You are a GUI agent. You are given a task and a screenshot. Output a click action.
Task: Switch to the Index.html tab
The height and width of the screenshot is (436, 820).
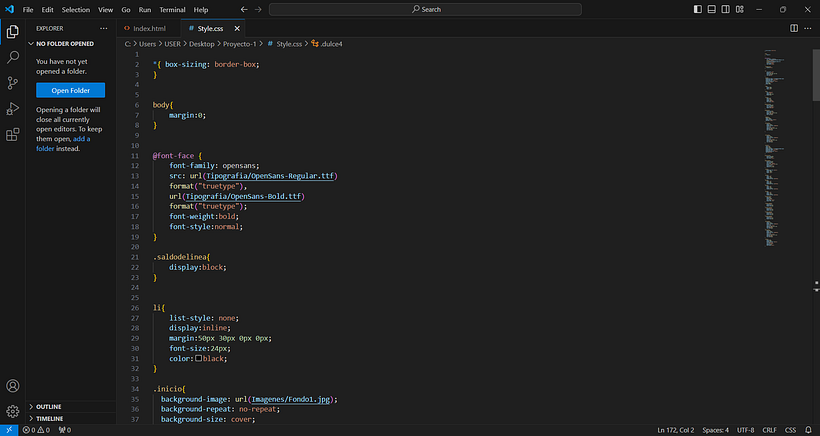click(x=149, y=29)
